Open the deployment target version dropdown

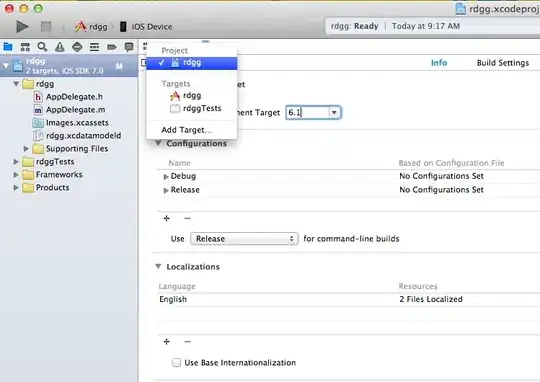click(x=334, y=113)
